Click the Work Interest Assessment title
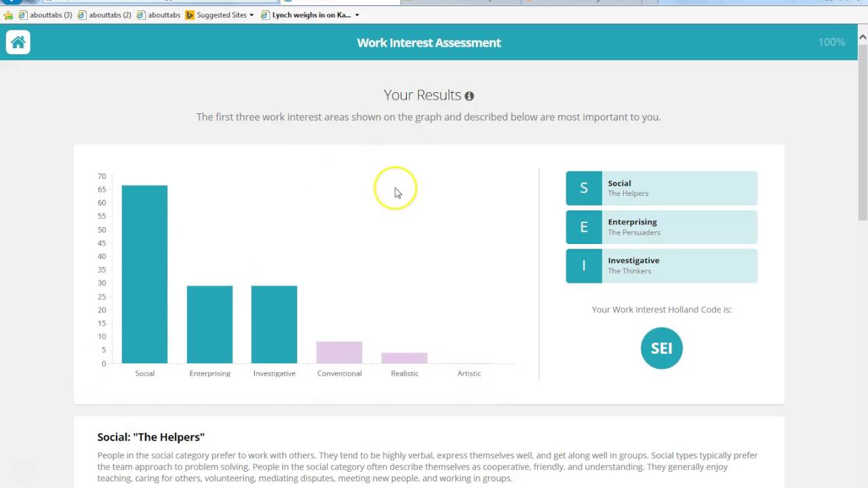The width and height of the screenshot is (868, 488). (x=429, y=43)
